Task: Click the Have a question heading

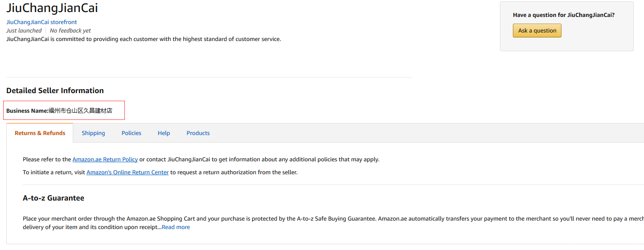Action: [x=563, y=15]
